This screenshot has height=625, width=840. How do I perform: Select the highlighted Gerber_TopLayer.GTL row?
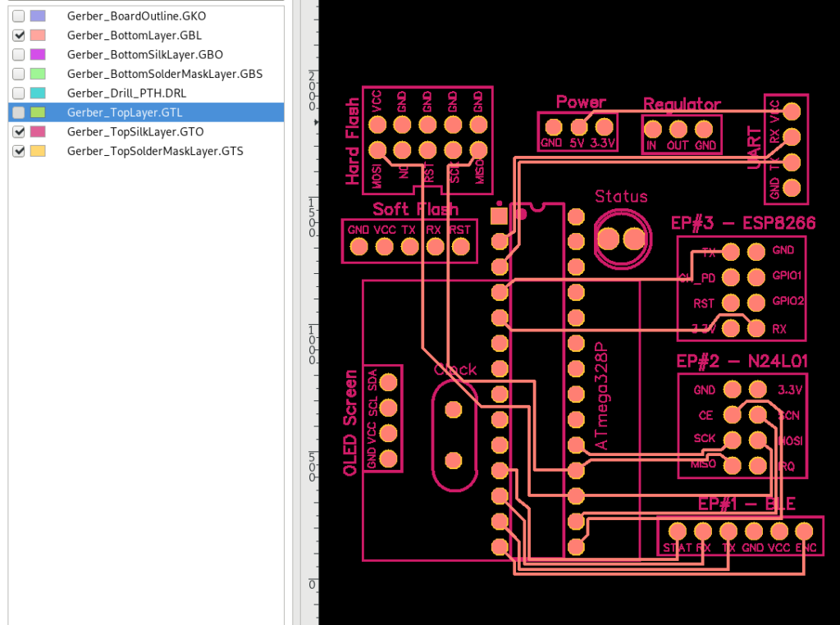(146, 112)
